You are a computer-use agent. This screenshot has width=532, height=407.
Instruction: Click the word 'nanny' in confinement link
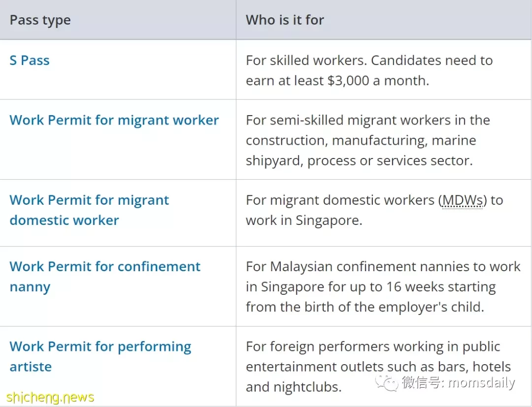(30, 287)
